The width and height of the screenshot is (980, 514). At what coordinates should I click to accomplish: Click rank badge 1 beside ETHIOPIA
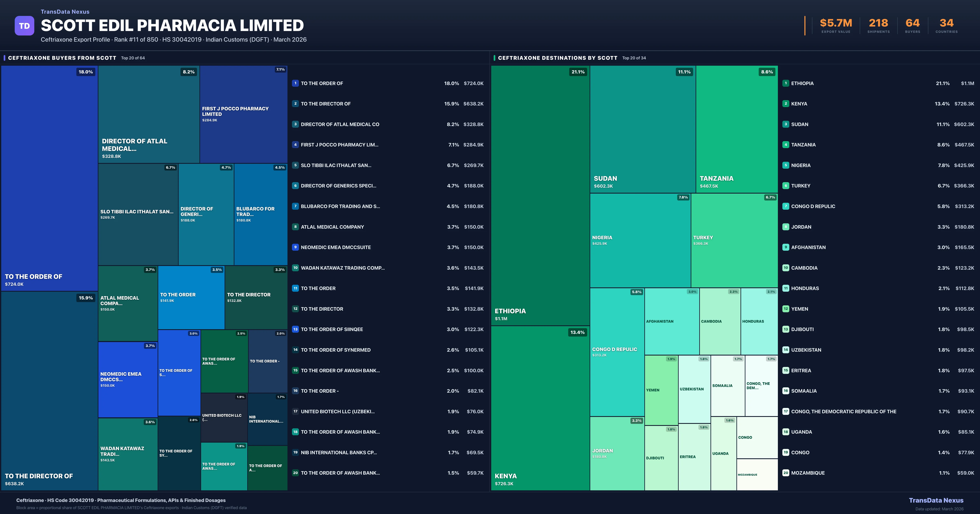pos(786,83)
